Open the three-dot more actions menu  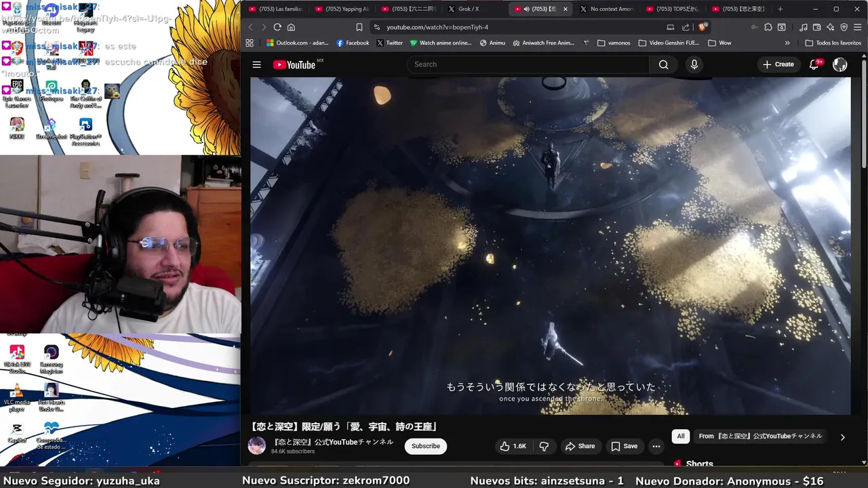(656, 446)
